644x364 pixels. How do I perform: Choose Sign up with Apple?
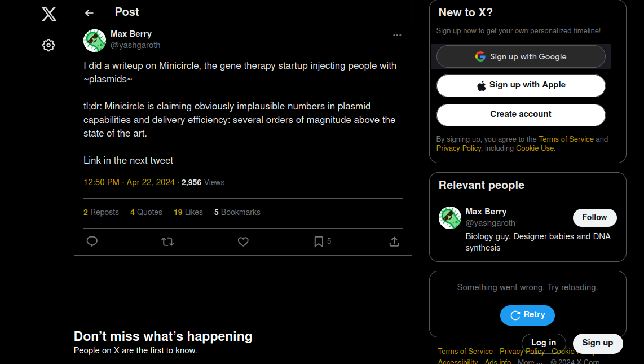[x=521, y=85]
